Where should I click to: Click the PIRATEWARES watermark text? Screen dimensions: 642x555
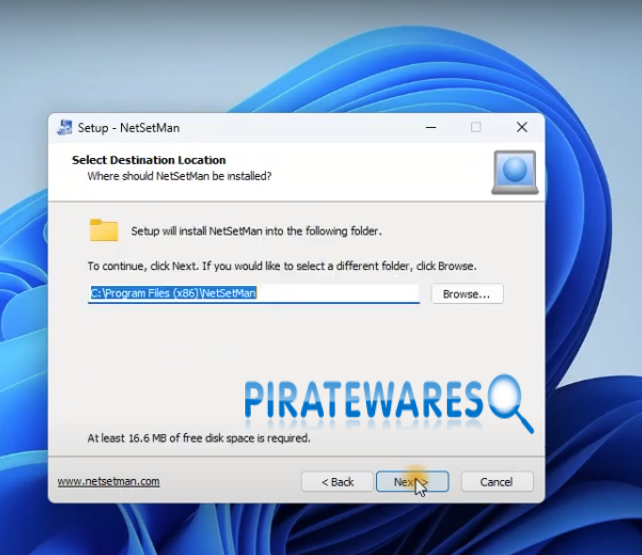tap(364, 399)
